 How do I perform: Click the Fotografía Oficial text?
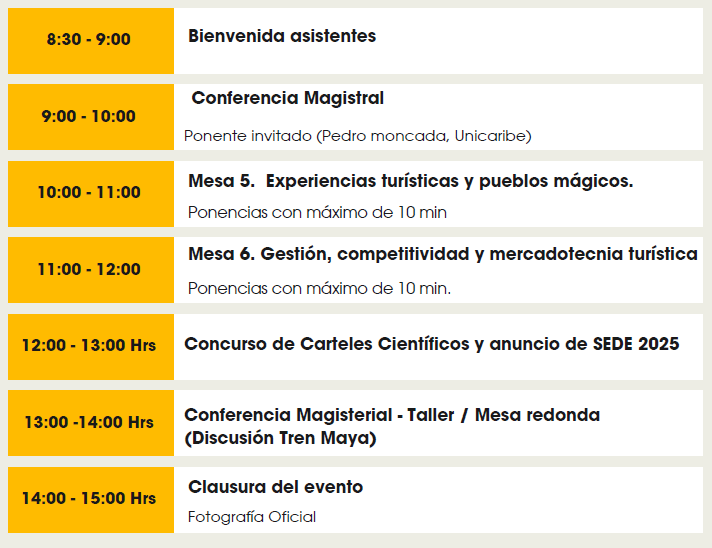252,517
